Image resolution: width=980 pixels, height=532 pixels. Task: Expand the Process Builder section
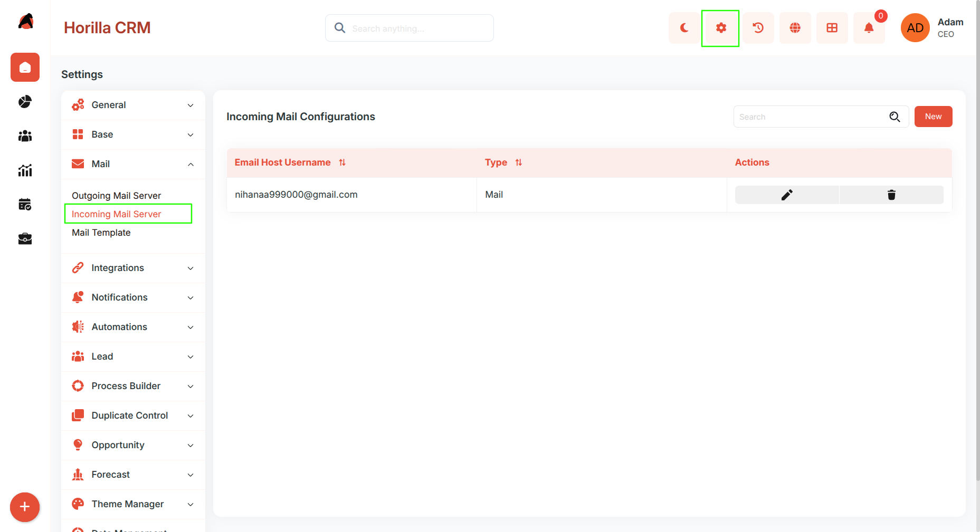[133, 386]
